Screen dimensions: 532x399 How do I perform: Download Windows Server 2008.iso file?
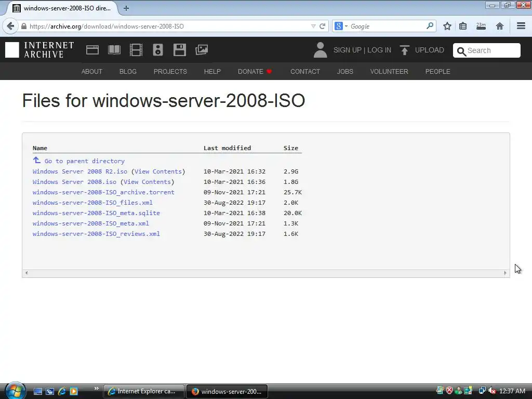pyautogui.click(x=74, y=182)
